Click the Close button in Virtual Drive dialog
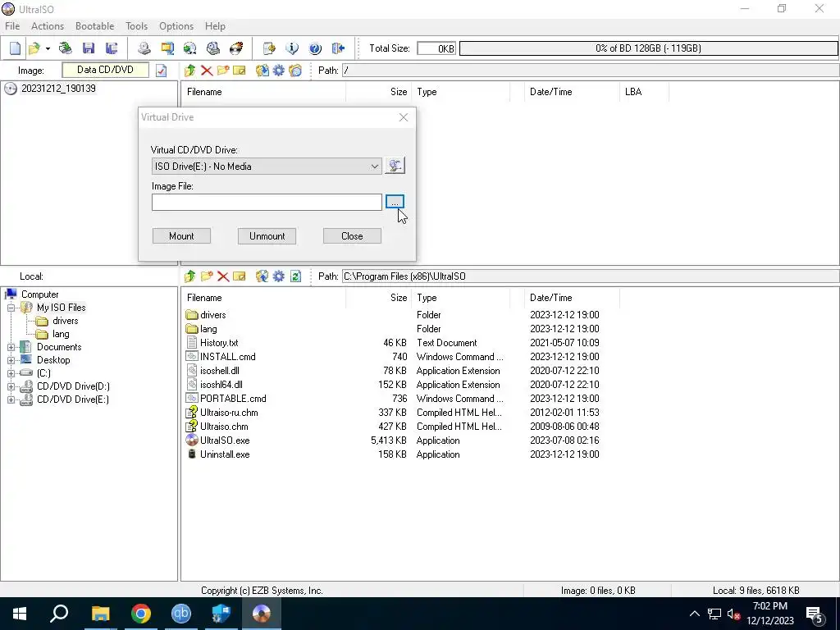Viewport: 840px width, 630px height. [352, 236]
